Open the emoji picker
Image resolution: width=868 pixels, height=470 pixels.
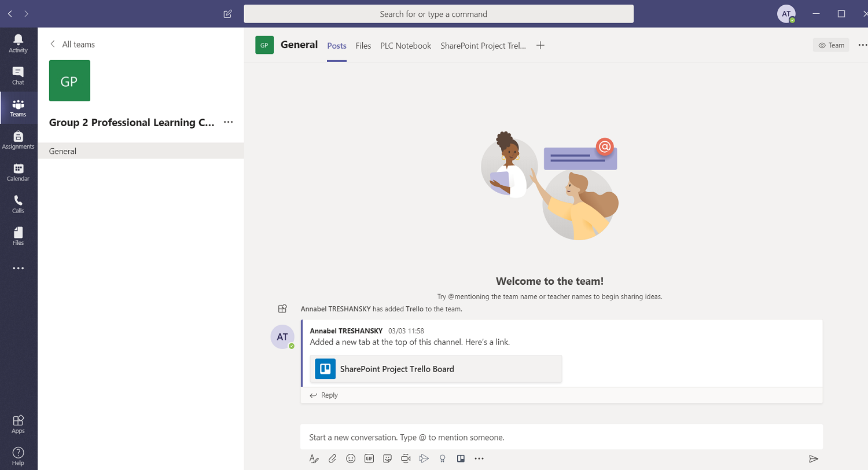point(351,458)
